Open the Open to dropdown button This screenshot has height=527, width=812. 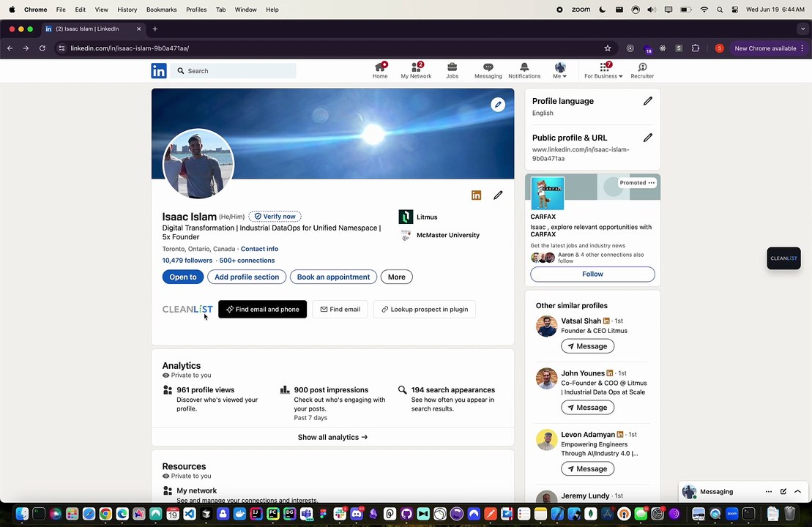(x=183, y=277)
